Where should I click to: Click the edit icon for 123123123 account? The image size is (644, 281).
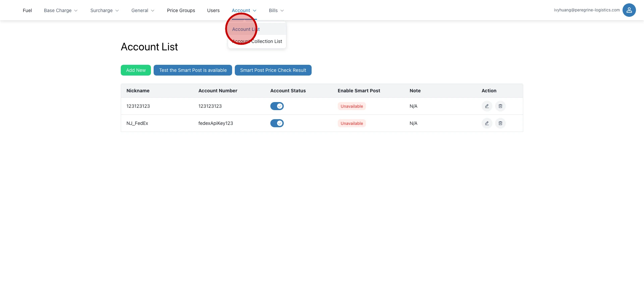coord(487,106)
